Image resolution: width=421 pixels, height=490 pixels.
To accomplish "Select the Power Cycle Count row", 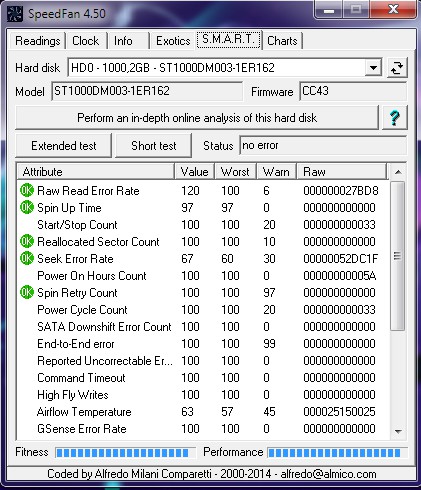I will click(x=203, y=310).
